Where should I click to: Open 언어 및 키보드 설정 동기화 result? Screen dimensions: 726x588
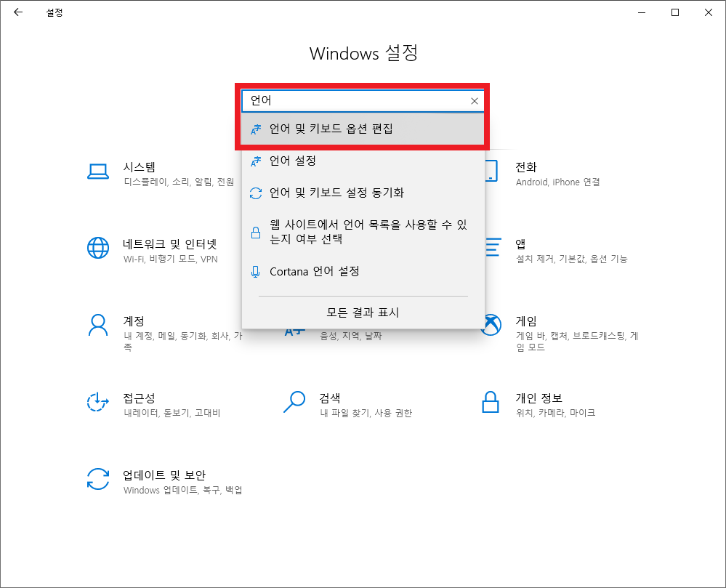click(363, 193)
